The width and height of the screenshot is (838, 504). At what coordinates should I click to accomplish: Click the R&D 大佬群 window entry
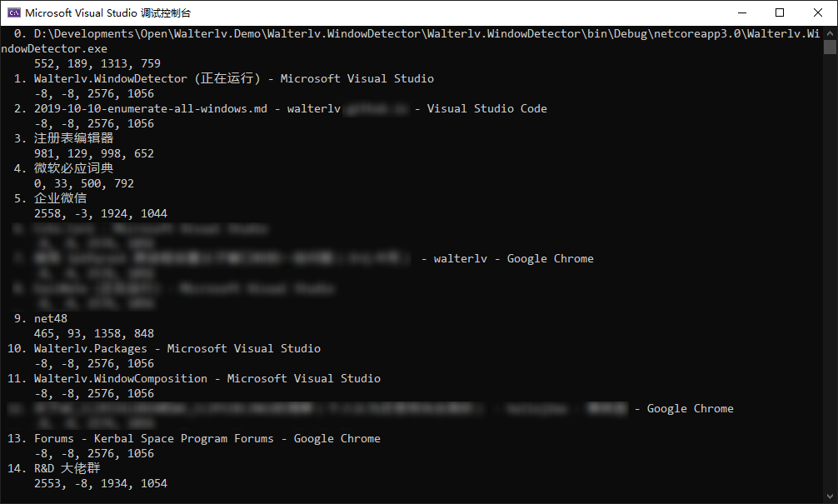67,468
